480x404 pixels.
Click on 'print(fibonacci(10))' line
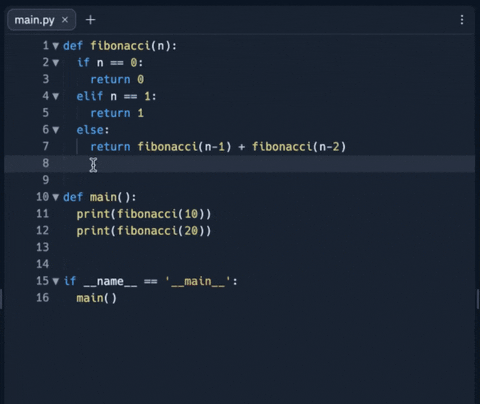coord(144,214)
